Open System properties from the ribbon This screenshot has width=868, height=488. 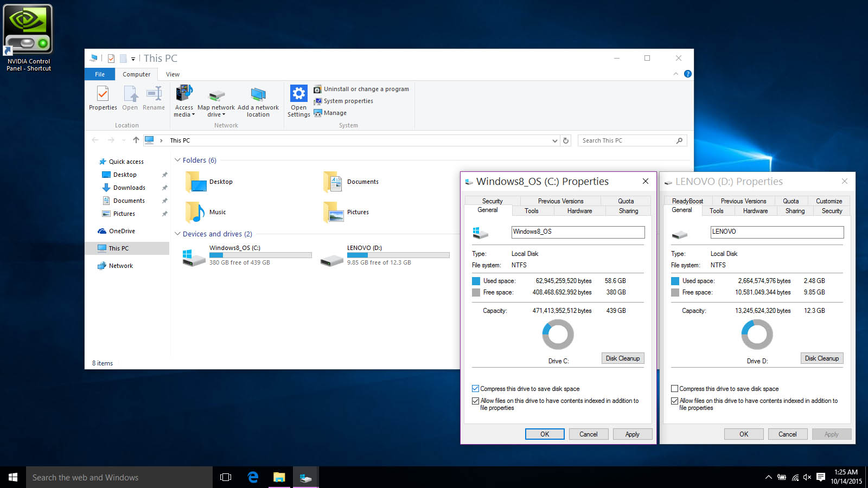[x=343, y=101]
